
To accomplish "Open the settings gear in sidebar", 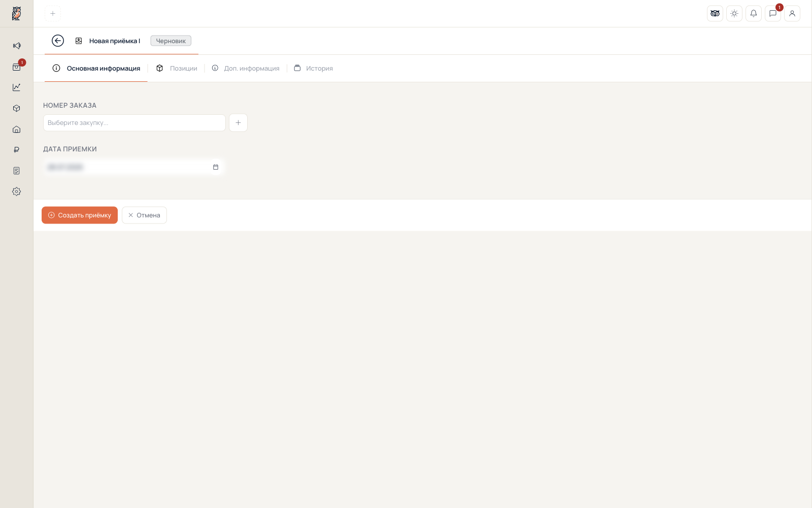I will click(17, 192).
